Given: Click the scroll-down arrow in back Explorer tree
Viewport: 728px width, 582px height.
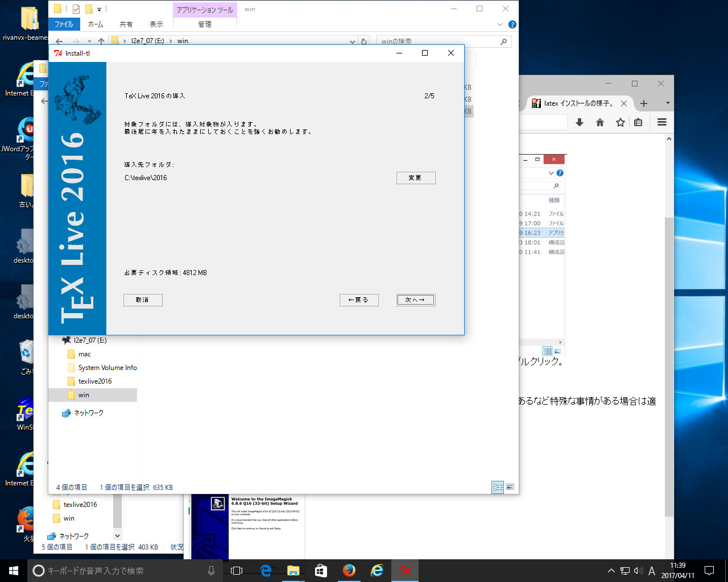Looking at the screenshot, I should [118, 535].
